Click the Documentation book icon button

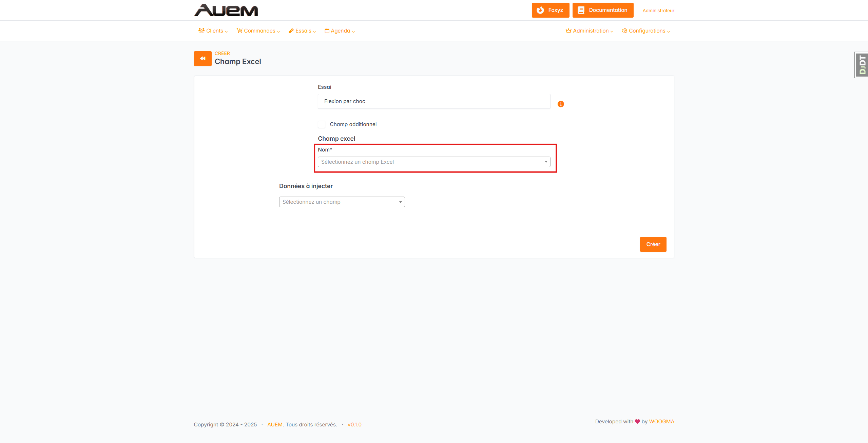pos(602,10)
